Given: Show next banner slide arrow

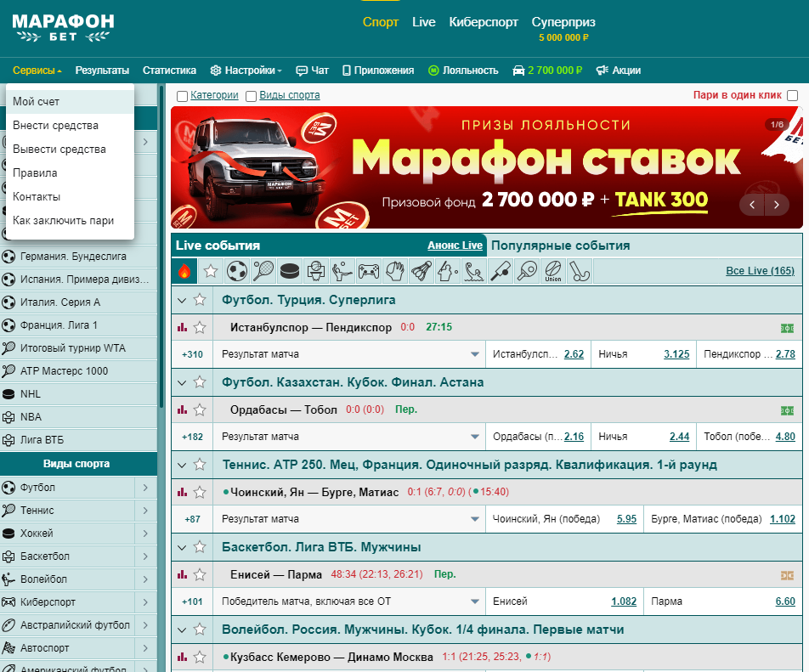Looking at the screenshot, I should tap(777, 205).
